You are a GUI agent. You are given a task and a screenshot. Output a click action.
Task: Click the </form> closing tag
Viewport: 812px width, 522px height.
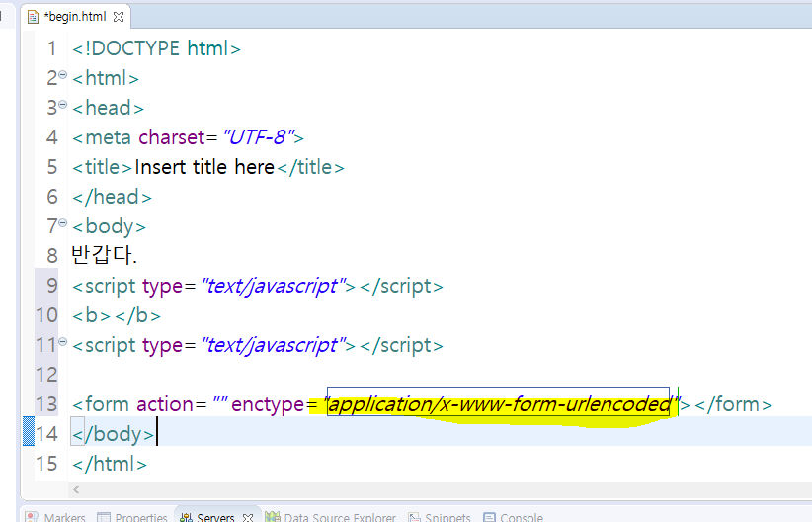click(733, 404)
